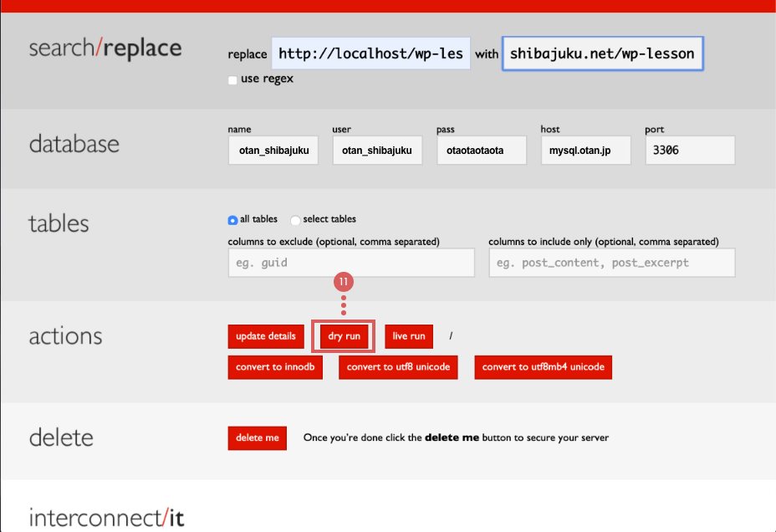Click the live run button
776x532 pixels.
[x=409, y=336]
